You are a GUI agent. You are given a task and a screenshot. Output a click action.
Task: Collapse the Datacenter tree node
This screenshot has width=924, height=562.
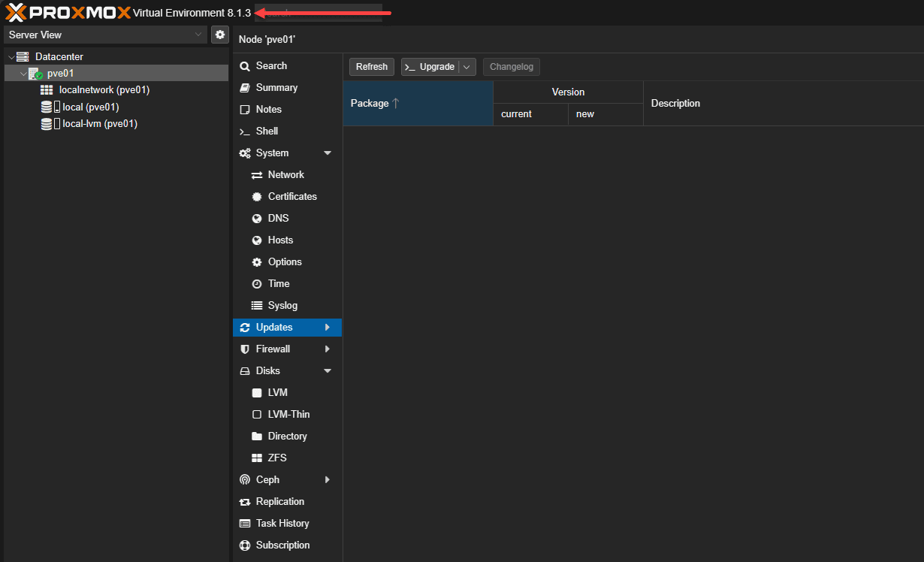(11, 57)
